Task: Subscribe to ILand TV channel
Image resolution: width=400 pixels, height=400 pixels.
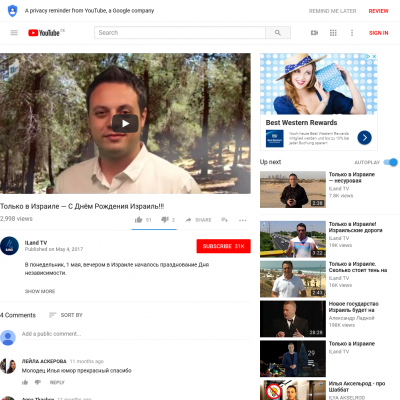Action: pos(224,246)
